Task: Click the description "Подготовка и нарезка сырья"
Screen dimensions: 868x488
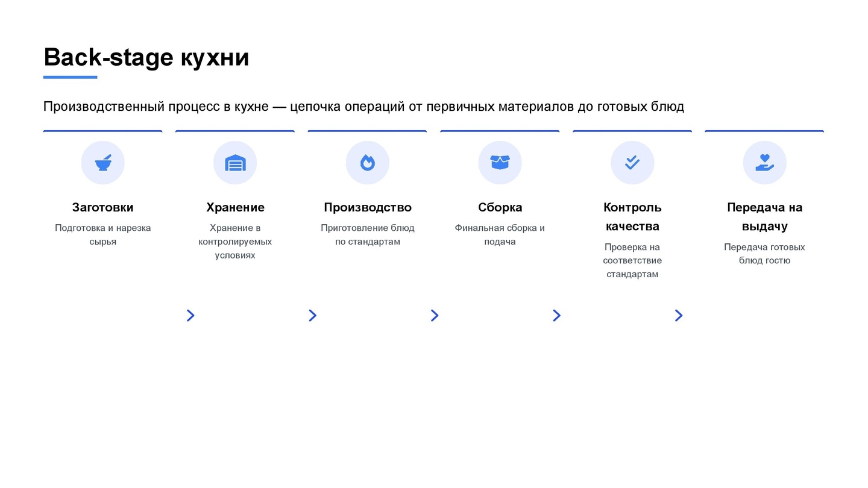Action: (103, 234)
